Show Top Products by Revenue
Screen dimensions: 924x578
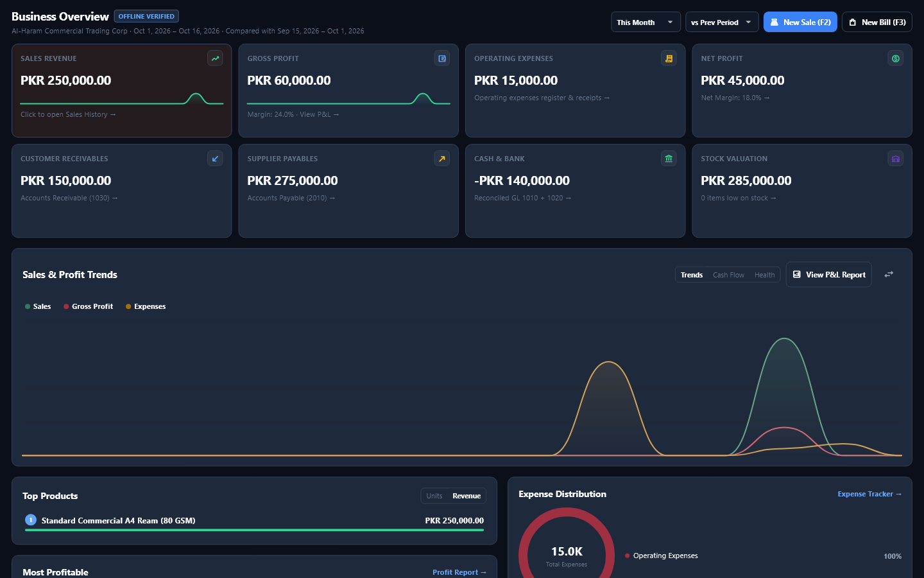(x=466, y=496)
